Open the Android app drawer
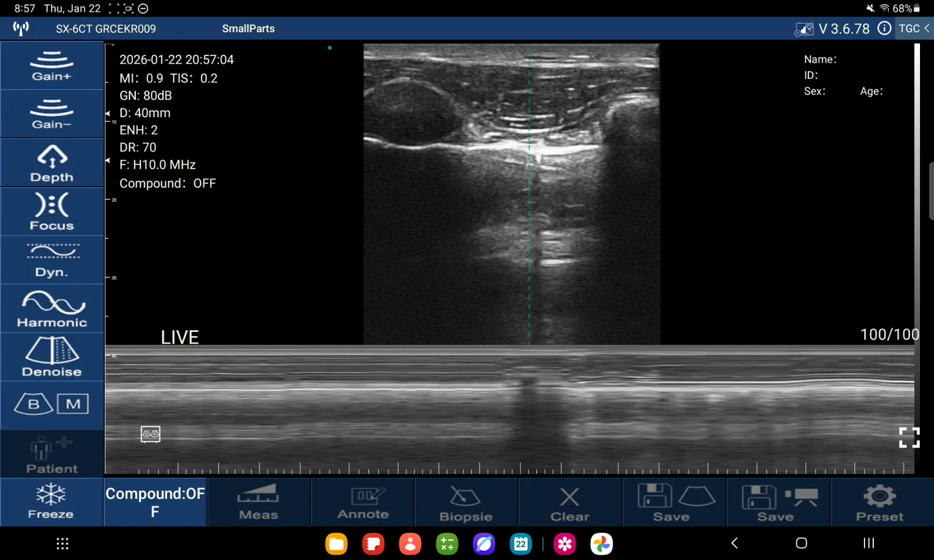This screenshot has height=560, width=934. 62,544
